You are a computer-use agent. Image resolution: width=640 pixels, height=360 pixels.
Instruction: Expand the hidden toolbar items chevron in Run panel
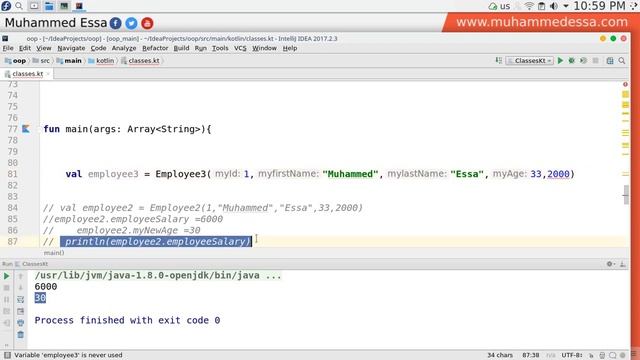[7, 345]
